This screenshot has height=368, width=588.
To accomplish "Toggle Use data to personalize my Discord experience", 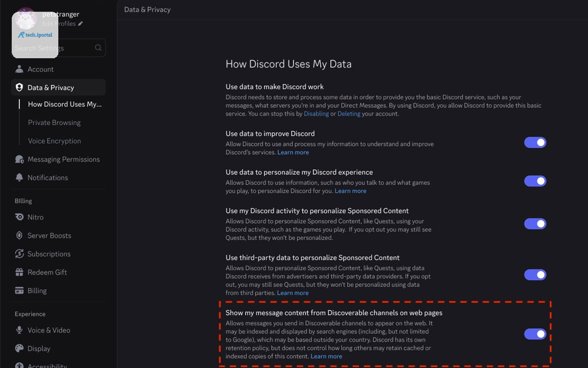I will 535,181.
